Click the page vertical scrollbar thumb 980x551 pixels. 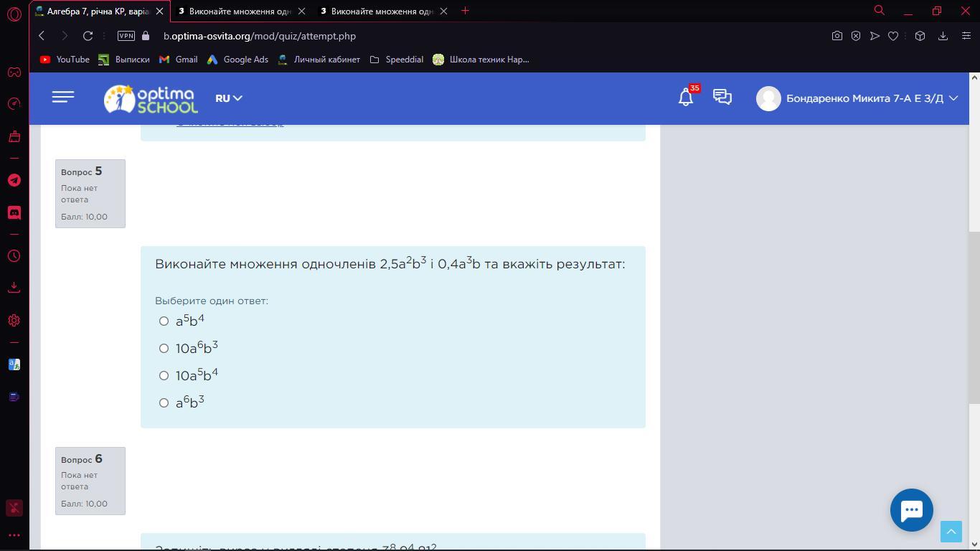coord(974,318)
